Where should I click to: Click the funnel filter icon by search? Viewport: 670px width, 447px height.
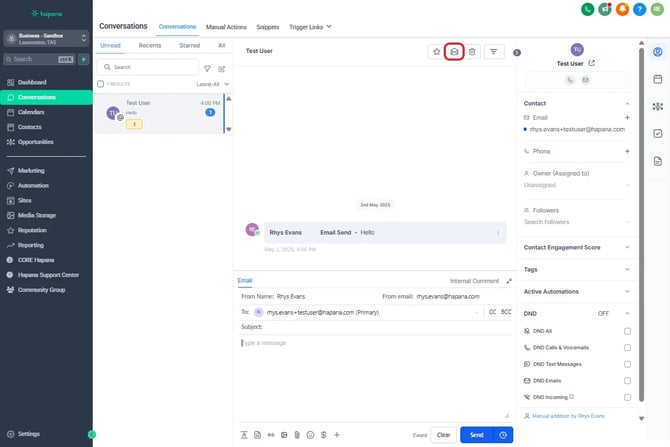pos(207,68)
